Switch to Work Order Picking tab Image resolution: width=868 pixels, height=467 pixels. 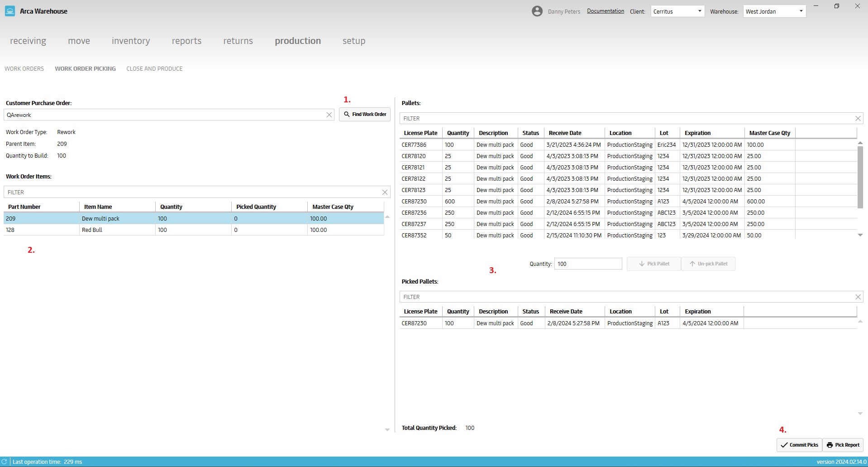coord(86,69)
